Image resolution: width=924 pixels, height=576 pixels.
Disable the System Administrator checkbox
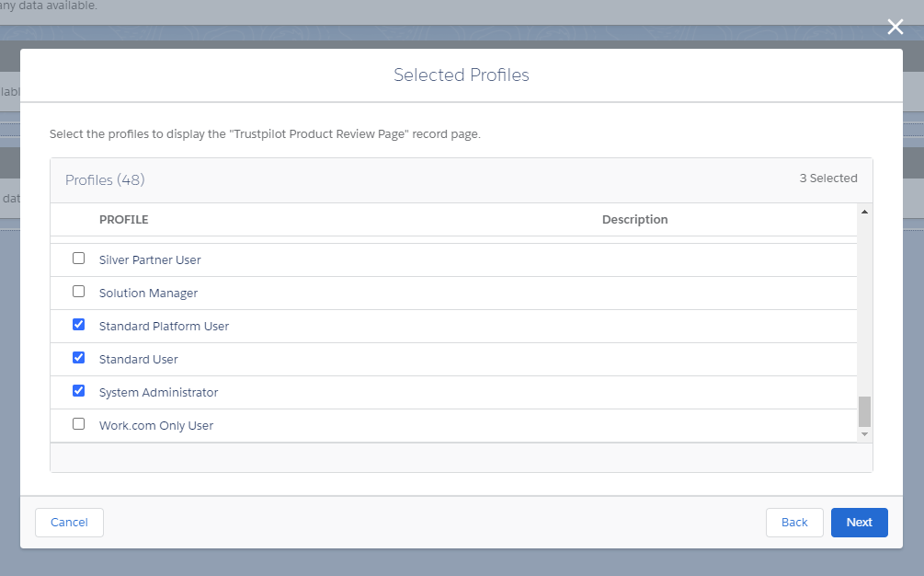[x=78, y=390]
